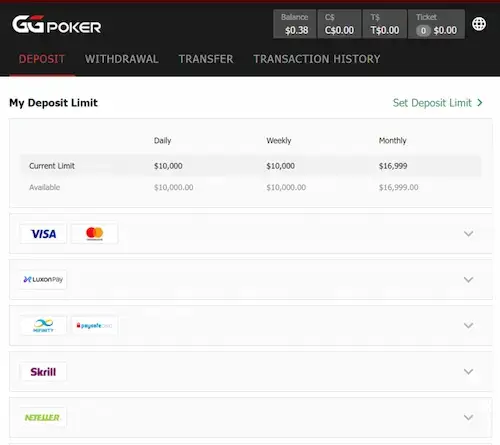Click the Balance $0.38 box
Screen dimensions: 500x445
tap(295, 24)
